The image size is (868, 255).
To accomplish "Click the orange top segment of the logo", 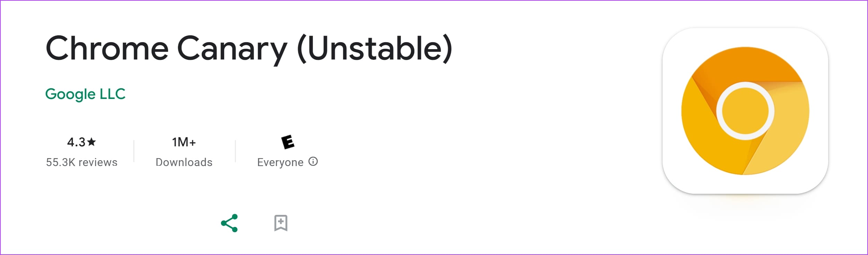I will (x=745, y=64).
